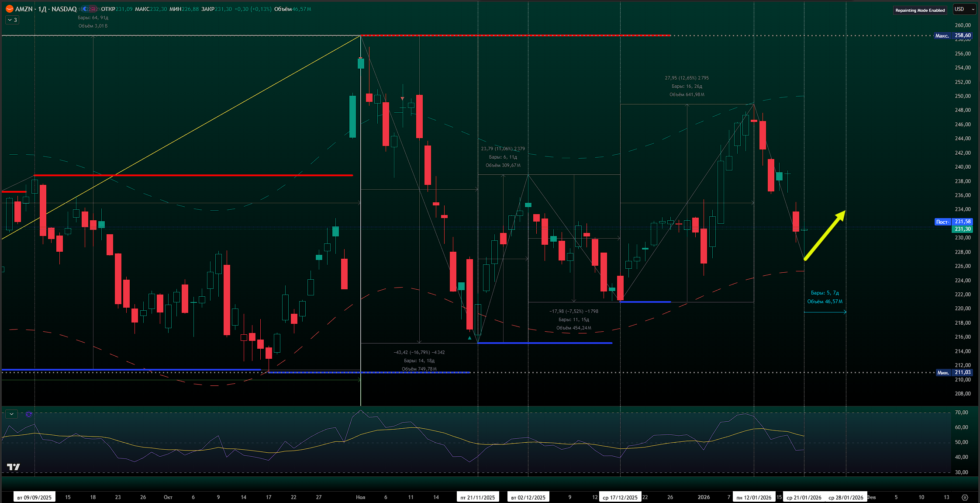Click the Макс. 258,60 price label

tap(952, 35)
